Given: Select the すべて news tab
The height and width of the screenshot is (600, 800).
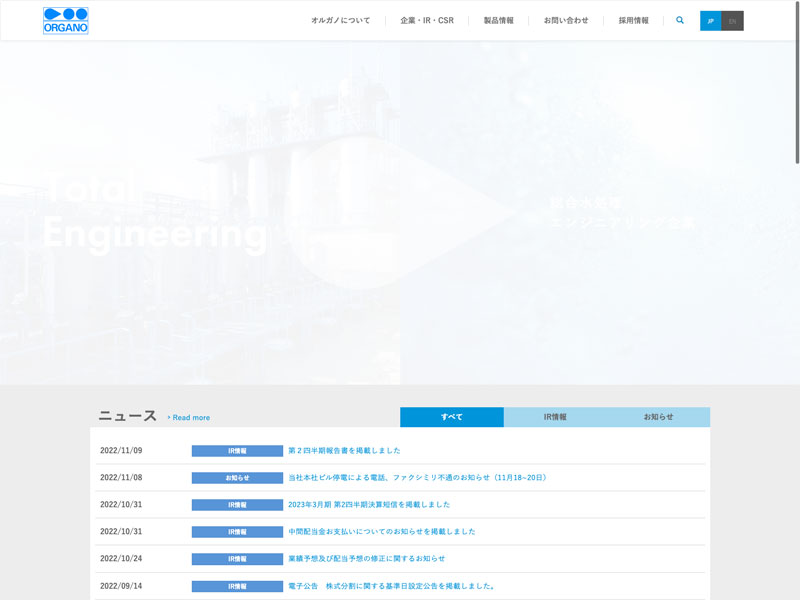Looking at the screenshot, I should 451,417.
